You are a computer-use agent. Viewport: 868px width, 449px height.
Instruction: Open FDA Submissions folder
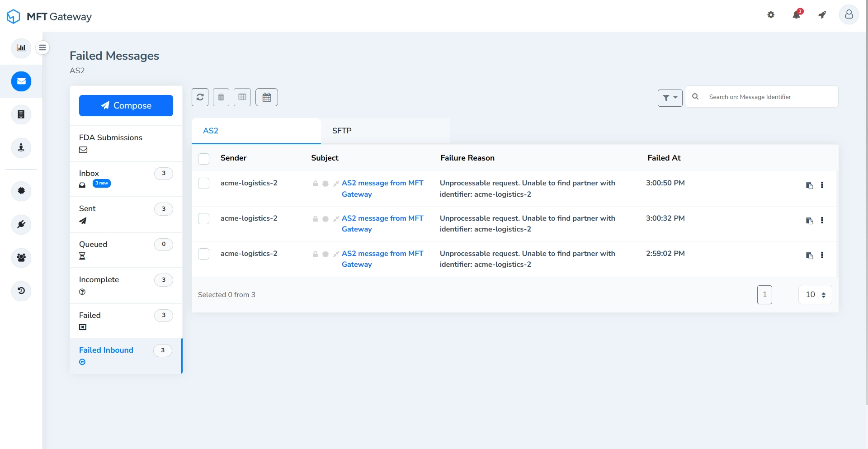(x=126, y=143)
